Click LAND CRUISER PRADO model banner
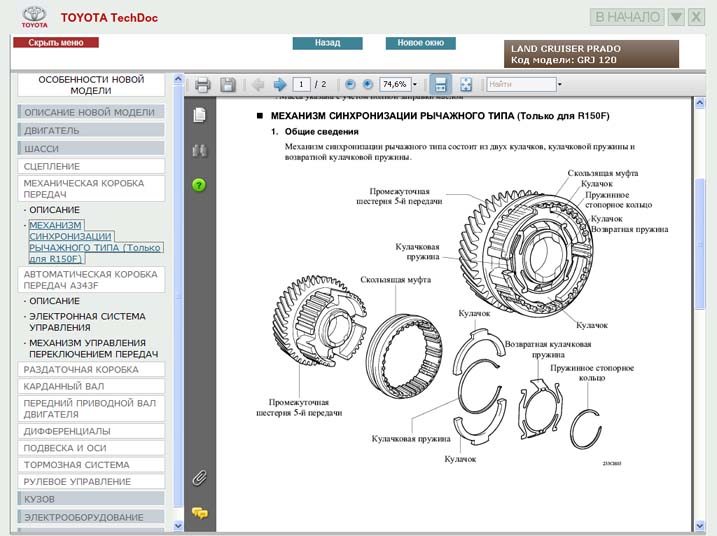Screen dimensions: 717x536 point(591,54)
